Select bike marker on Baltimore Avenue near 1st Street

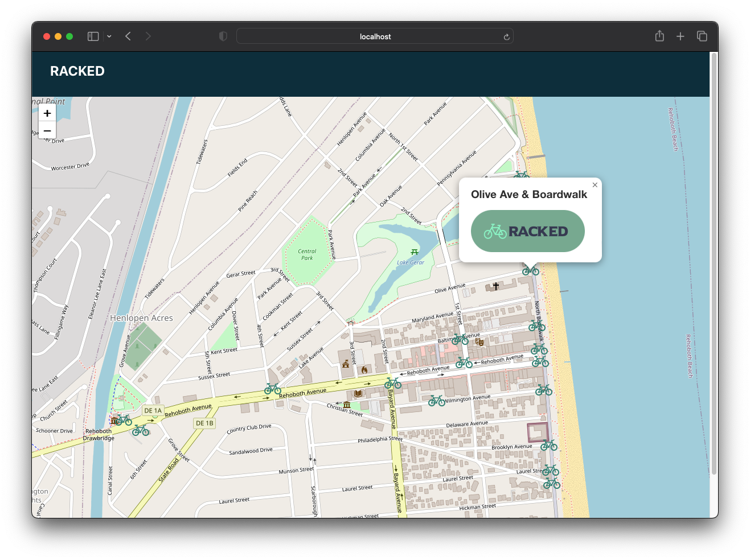pyautogui.click(x=460, y=340)
